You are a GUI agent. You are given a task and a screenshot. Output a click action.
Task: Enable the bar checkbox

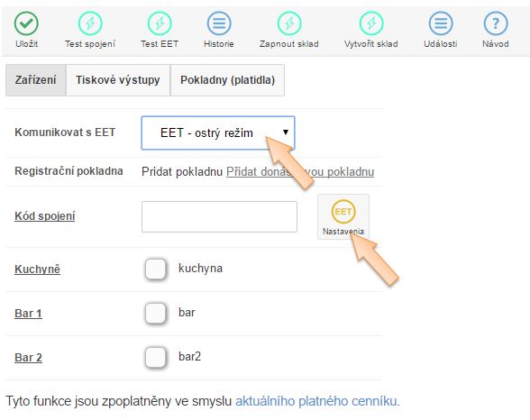[x=155, y=314]
